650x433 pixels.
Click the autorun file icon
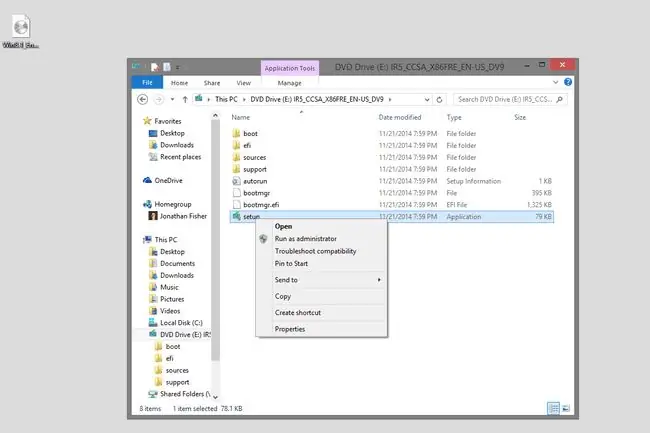[236, 181]
